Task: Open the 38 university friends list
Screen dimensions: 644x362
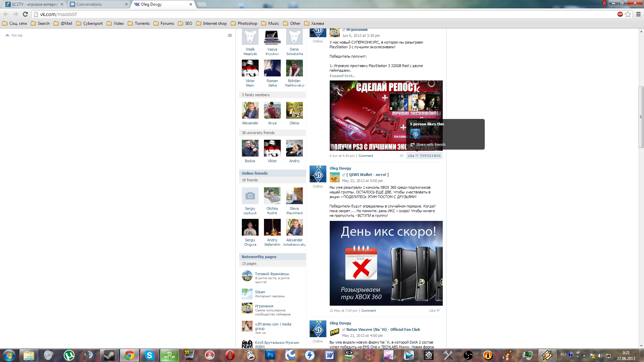Action: pyautogui.click(x=272, y=133)
